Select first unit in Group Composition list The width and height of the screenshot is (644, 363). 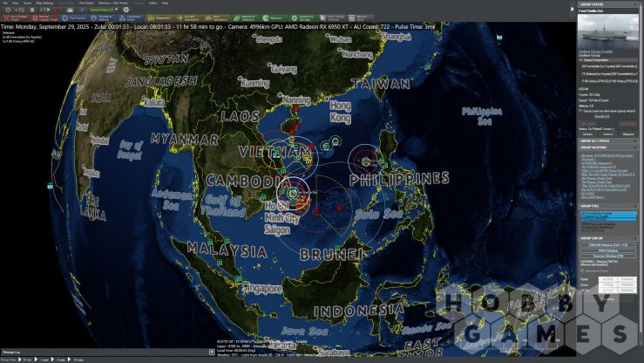click(x=609, y=66)
